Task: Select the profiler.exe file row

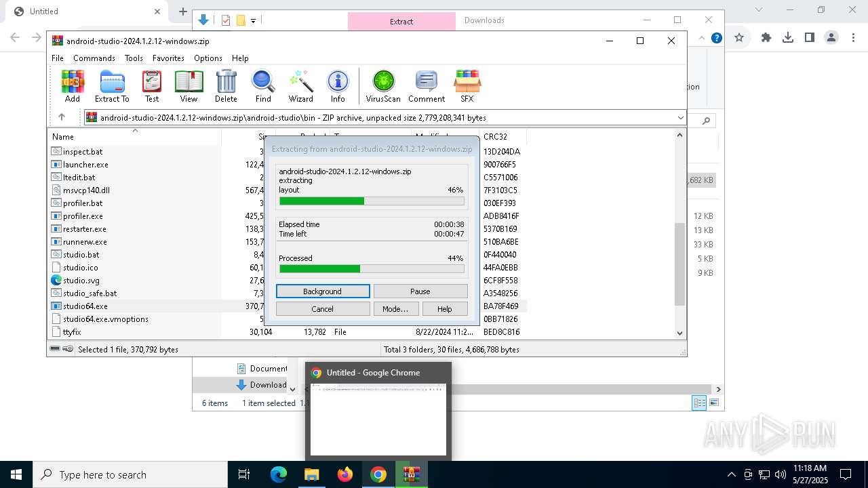Action: [x=83, y=216]
